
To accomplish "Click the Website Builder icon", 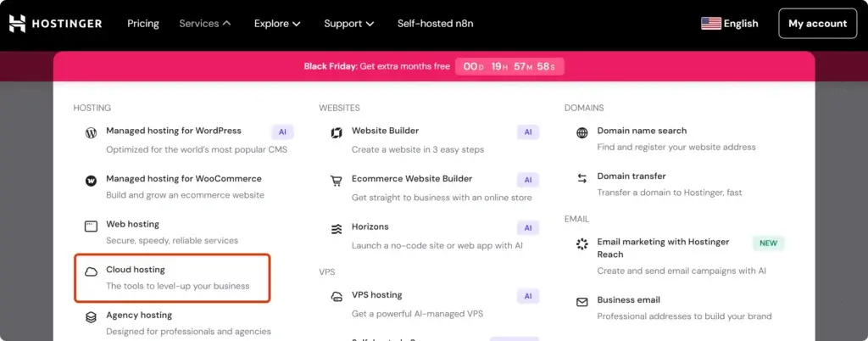I will tap(337, 133).
